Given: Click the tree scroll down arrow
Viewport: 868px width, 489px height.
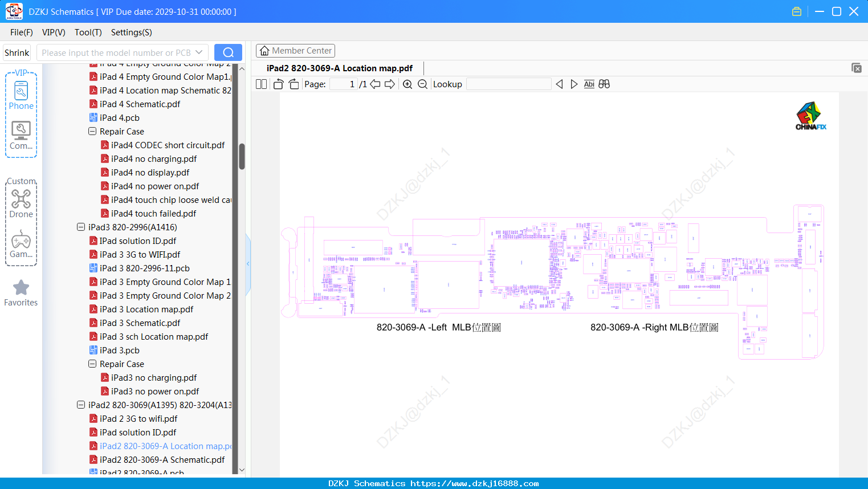Looking at the screenshot, I should pos(242,470).
